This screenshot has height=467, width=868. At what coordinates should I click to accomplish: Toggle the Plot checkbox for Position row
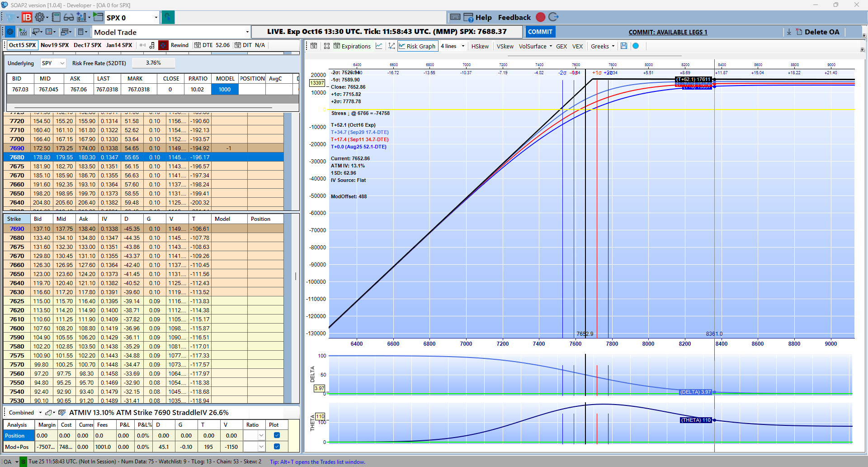pyautogui.click(x=277, y=435)
